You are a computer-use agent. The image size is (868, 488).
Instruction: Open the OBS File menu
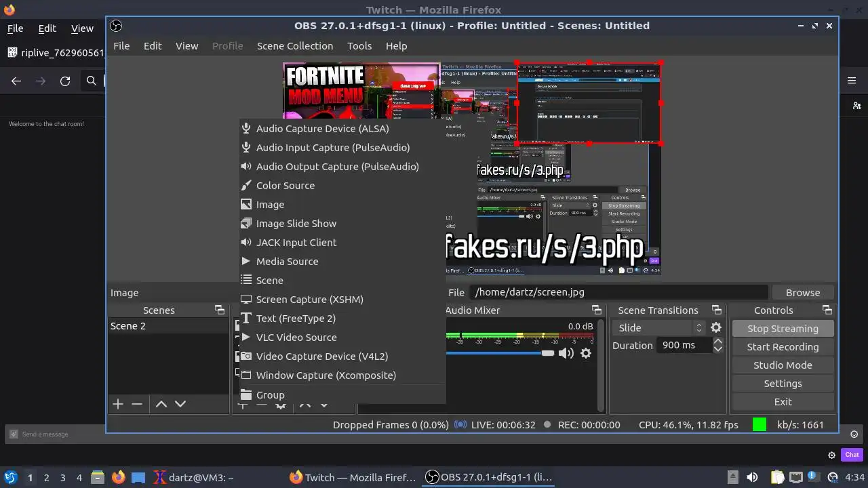coord(121,46)
